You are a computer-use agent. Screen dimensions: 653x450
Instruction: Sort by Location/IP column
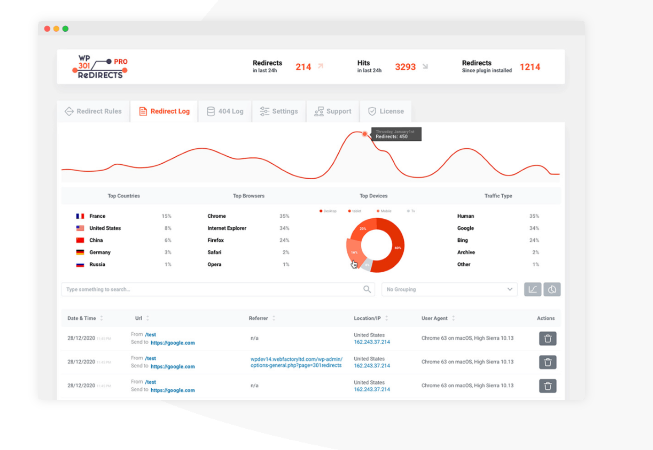(371, 318)
